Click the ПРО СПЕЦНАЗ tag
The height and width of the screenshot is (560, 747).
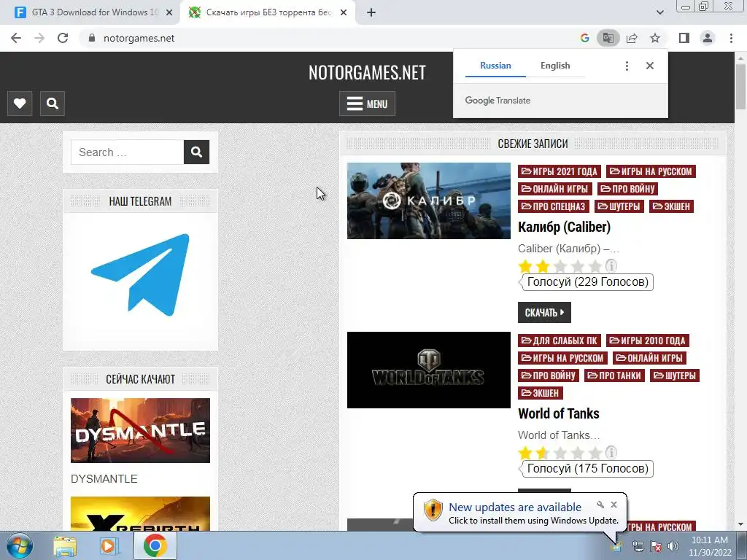coord(554,206)
